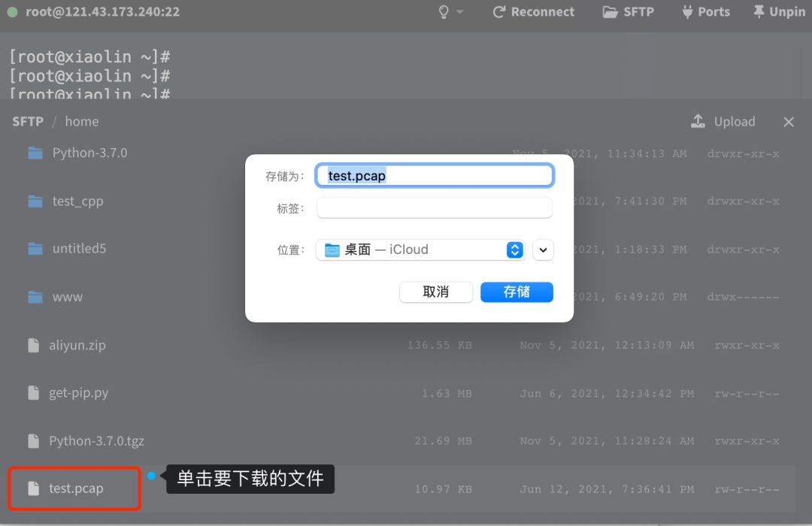The image size is (812, 526).
Task: Expand the save dialog with the chevron button
Action: 543,249
